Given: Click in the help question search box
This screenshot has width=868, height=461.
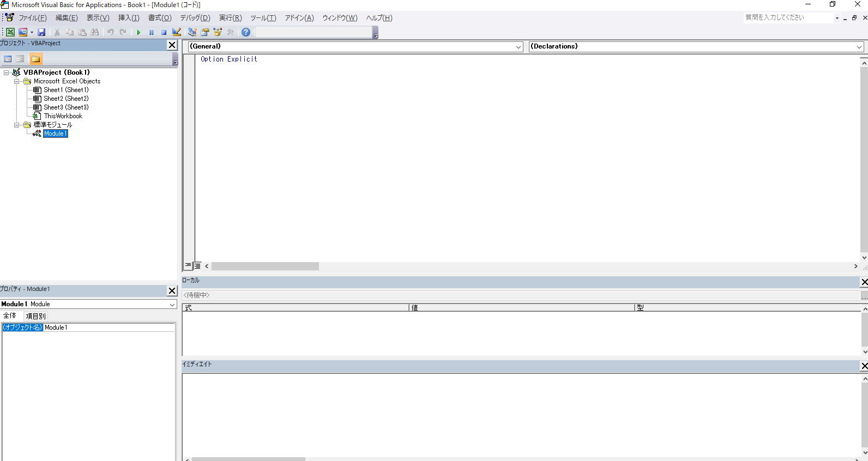Looking at the screenshot, I should pos(788,17).
